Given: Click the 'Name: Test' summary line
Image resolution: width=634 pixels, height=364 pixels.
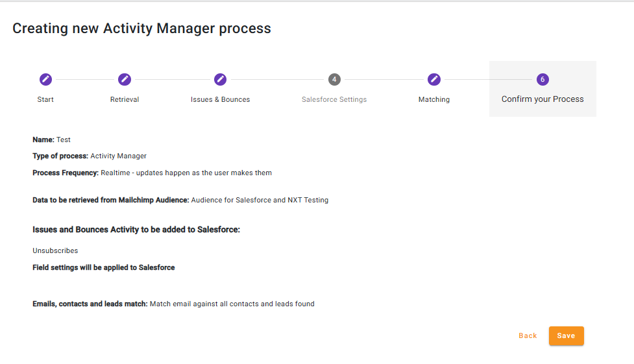Looking at the screenshot, I should coord(52,140).
